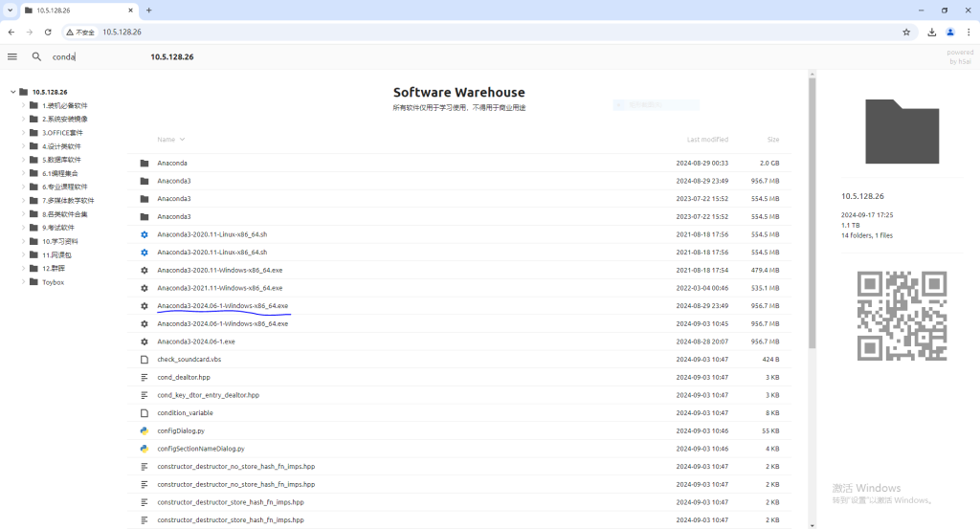Reload the page with the refresh icon
The height and width of the screenshot is (529, 980).
tap(48, 32)
